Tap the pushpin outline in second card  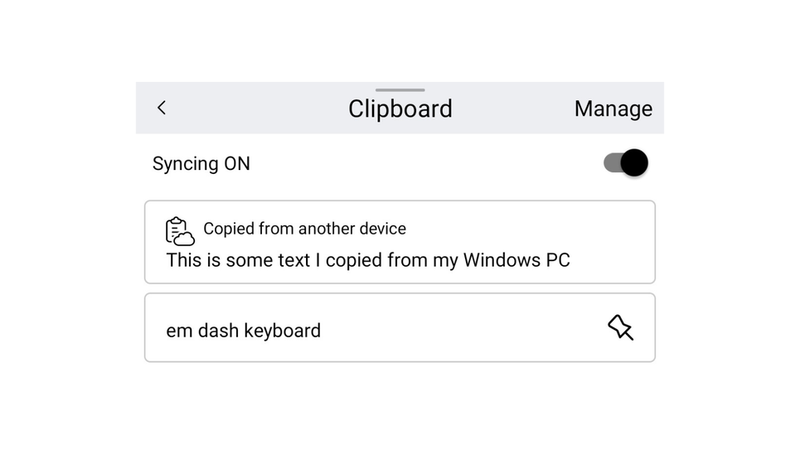620,327
